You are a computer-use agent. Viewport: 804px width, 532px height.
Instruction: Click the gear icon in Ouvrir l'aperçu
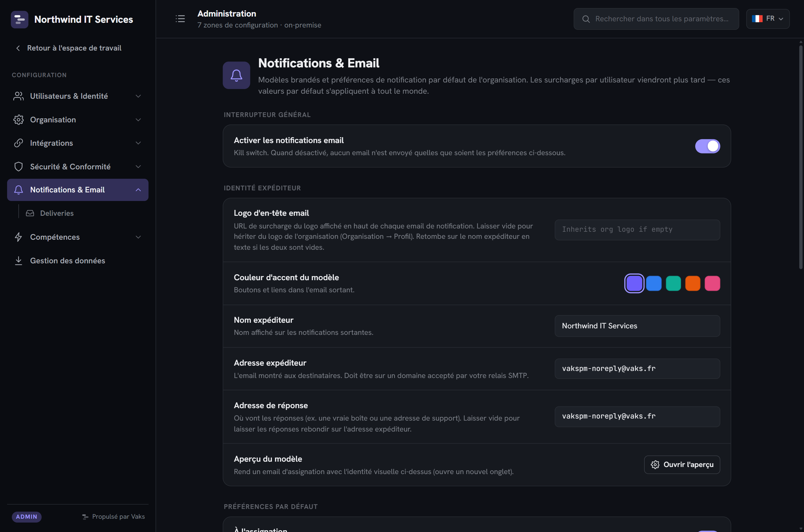point(655,465)
